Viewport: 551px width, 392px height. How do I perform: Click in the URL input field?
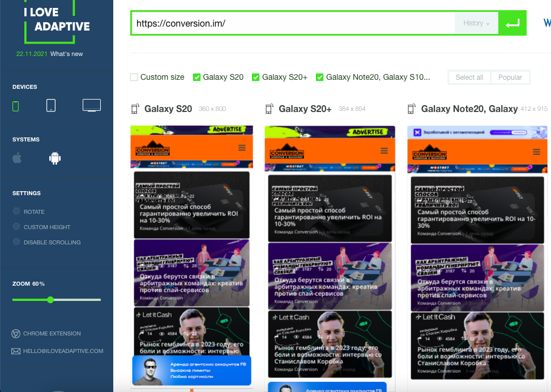coord(293,23)
